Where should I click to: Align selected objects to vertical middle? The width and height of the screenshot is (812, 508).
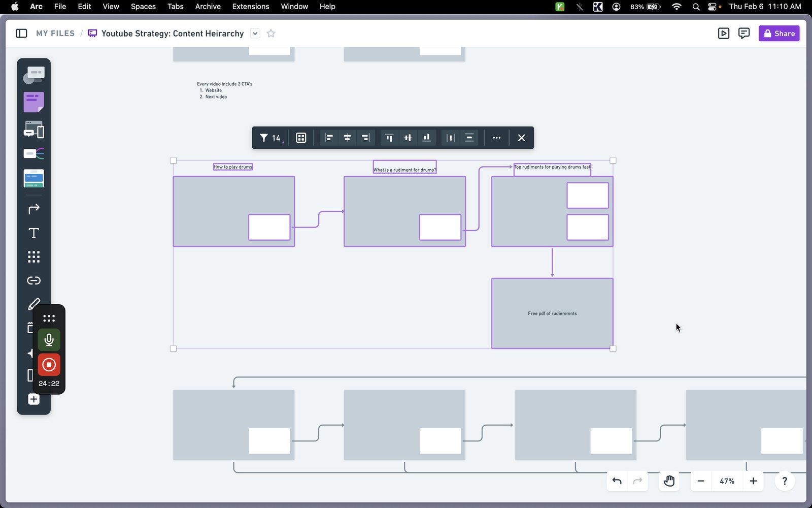click(408, 138)
